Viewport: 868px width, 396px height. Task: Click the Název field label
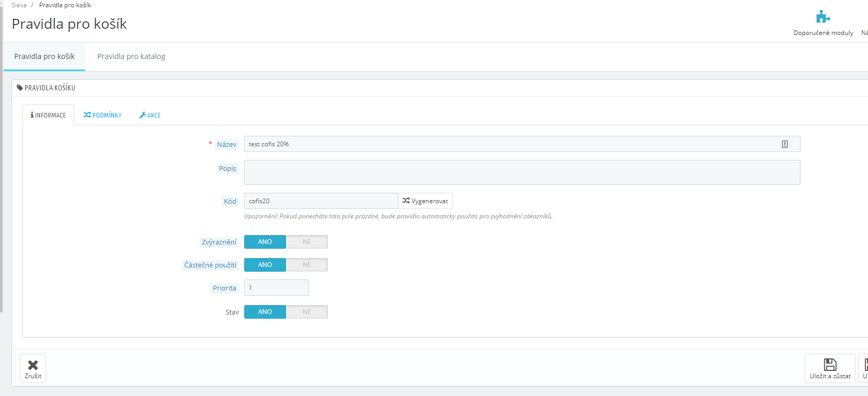click(x=226, y=145)
